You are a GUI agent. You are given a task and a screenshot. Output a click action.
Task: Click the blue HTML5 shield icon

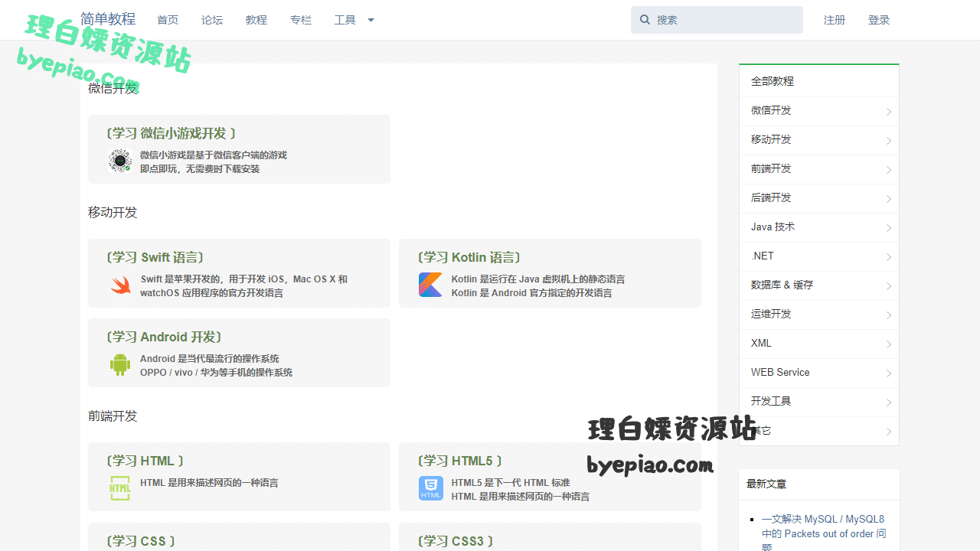pyautogui.click(x=430, y=488)
